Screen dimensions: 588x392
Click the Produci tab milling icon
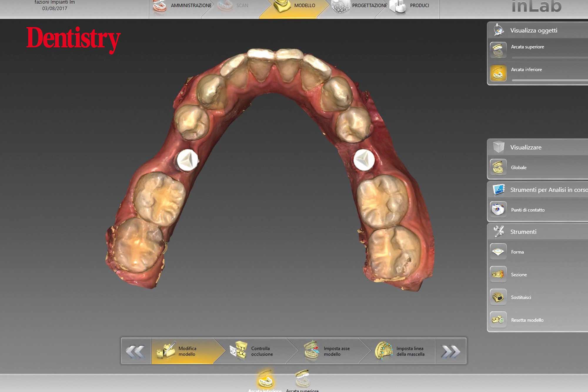397,6
